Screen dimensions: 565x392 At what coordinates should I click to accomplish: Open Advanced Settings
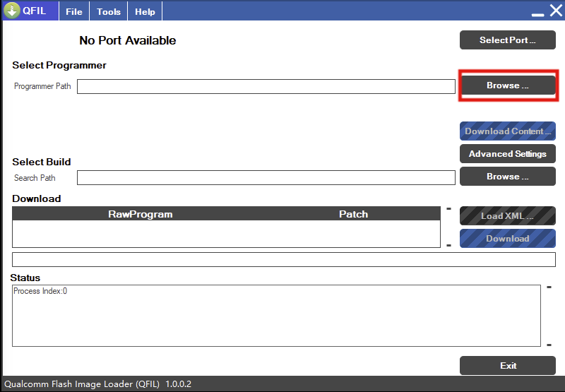(x=507, y=154)
